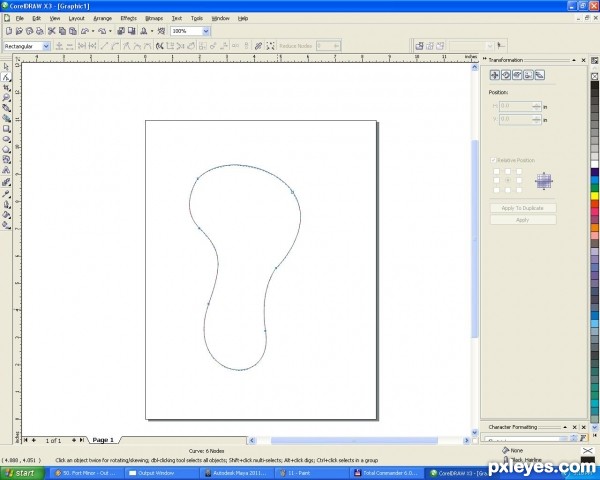Screen dimensions: 600x480
Task: Select the Shape tool in toolbox
Action: pyautogui.click(x=6, y=77)
